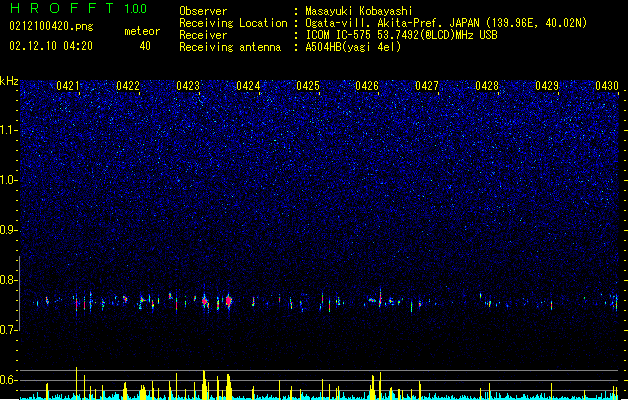Click the HROFFT title text
The width and height of the screenshot is (629, 400).
click(62, 8)
